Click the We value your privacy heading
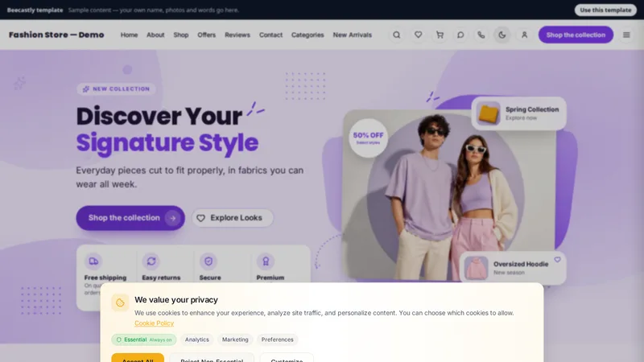644x362 pixels. 176,299
